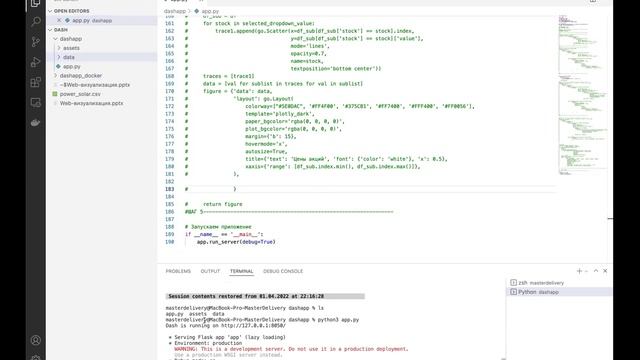640x360 pixels.
Task: Open the Run and Debug view
Action: pyautogui.click(x=36, y=62)
